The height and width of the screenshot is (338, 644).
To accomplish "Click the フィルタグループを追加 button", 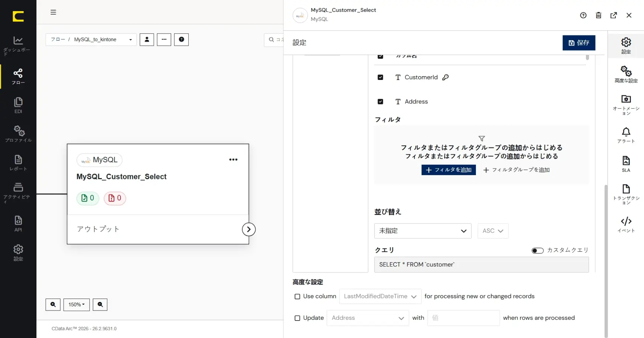I will tap(516, 170).
